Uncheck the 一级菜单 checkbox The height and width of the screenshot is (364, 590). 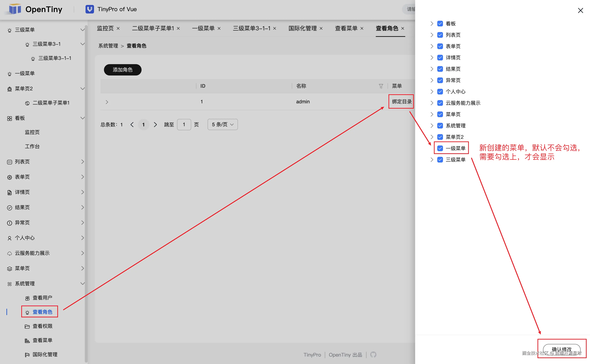[x=440, y=148]
